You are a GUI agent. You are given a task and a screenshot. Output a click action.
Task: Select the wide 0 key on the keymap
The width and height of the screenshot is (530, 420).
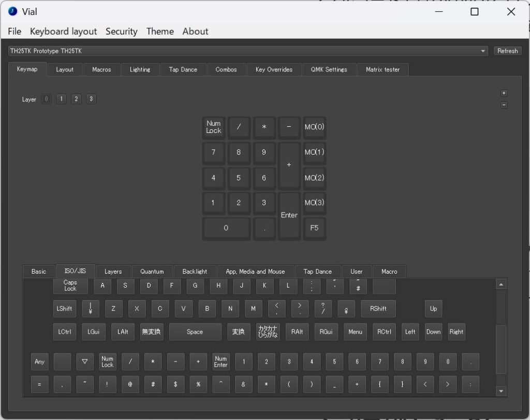(x=226, y=229)
